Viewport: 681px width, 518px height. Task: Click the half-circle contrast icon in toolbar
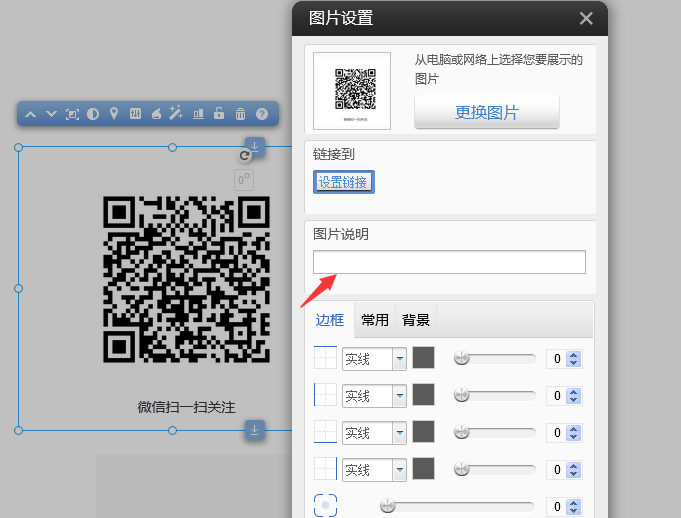[x=93, y=114]
